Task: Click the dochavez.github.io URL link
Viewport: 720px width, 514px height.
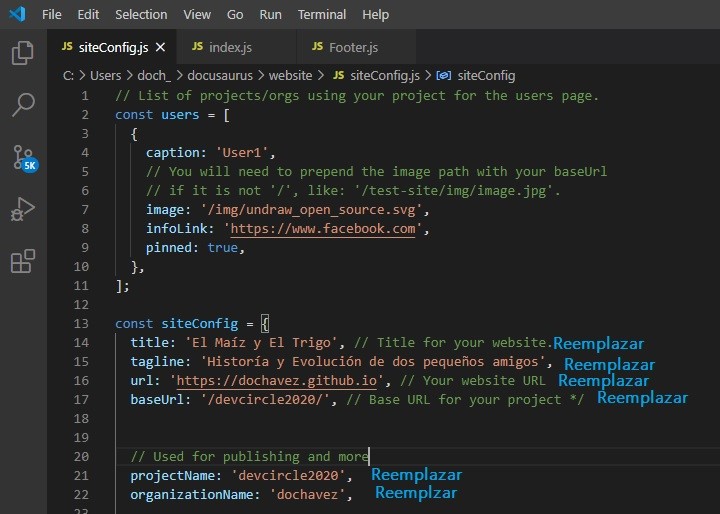Action: point(276,381)
